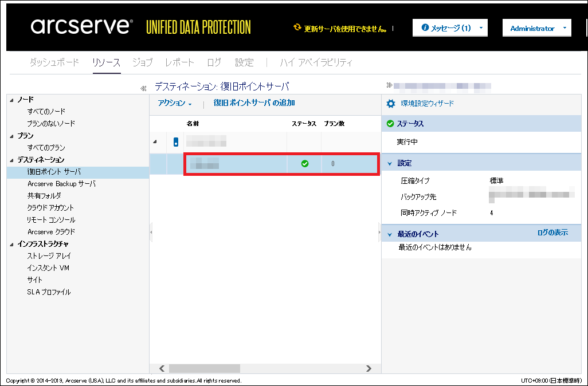Click the green check icon in ステータス header
This screenshot has height=386, width=588.
point(390,124)
